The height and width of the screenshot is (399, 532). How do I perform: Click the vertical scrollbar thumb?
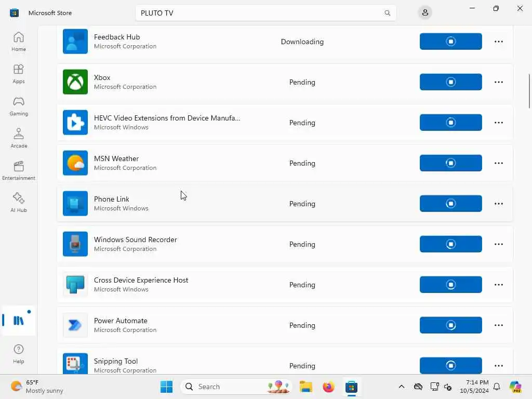529,91
